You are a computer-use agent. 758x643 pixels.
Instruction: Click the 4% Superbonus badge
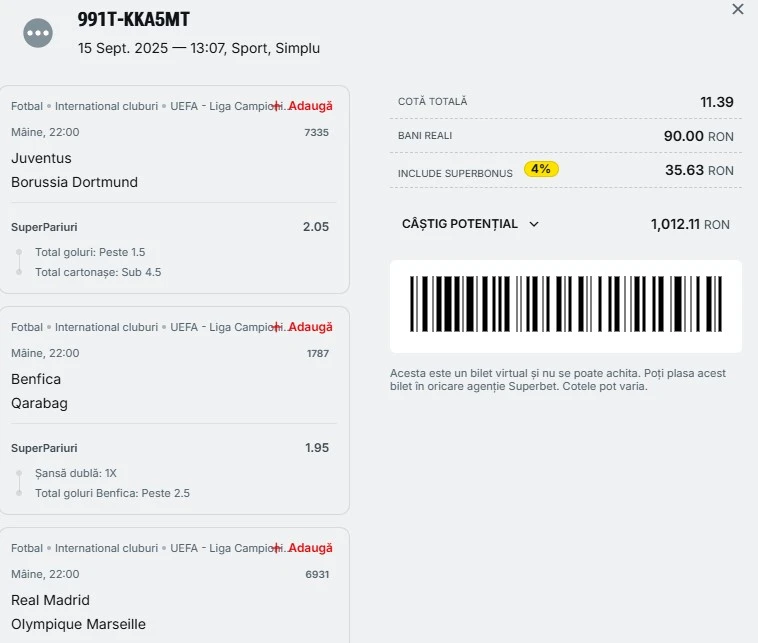coord(541,169)
